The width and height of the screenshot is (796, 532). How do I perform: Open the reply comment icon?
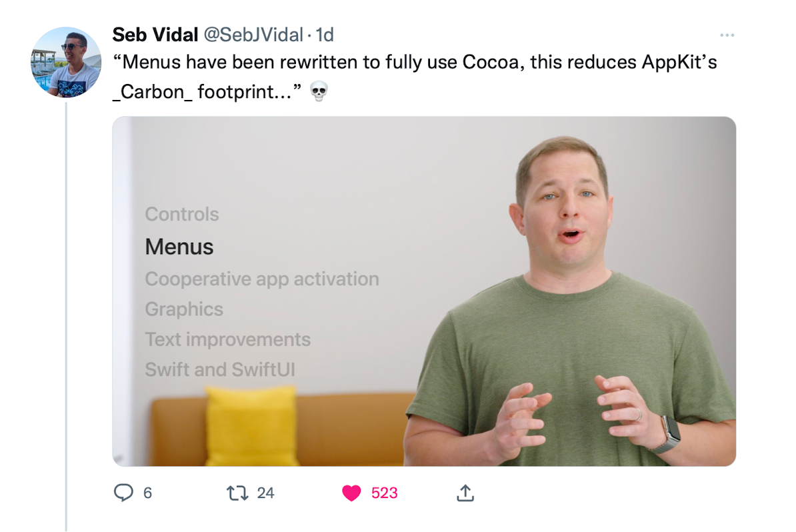click(x=123, y=493)
